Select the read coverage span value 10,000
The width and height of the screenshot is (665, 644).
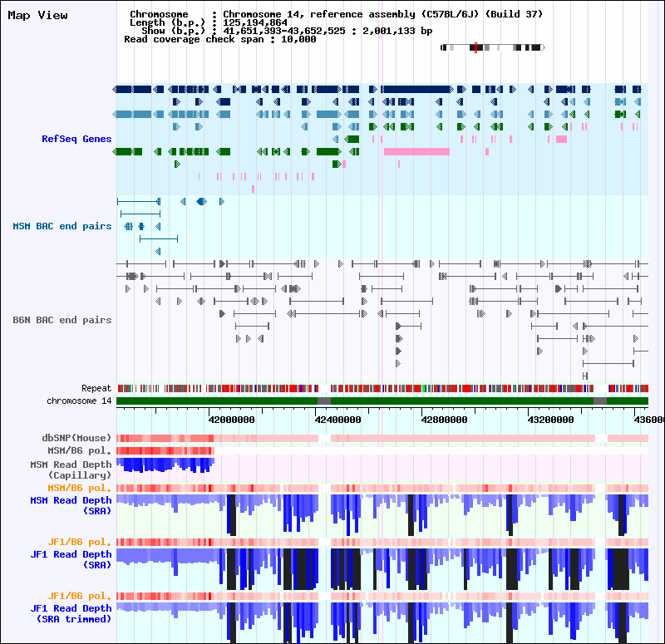pyautogui.click(x=298, y=39)
